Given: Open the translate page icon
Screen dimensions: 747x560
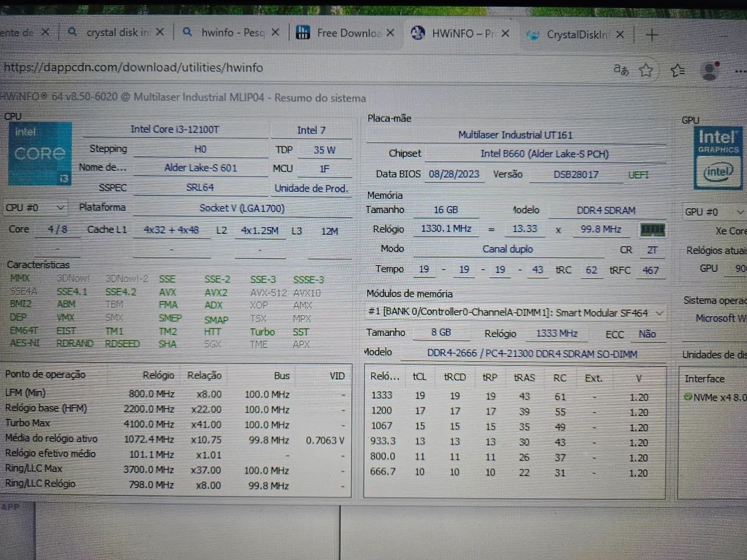Looking at the screenshot, I should [x=621, y=70].
